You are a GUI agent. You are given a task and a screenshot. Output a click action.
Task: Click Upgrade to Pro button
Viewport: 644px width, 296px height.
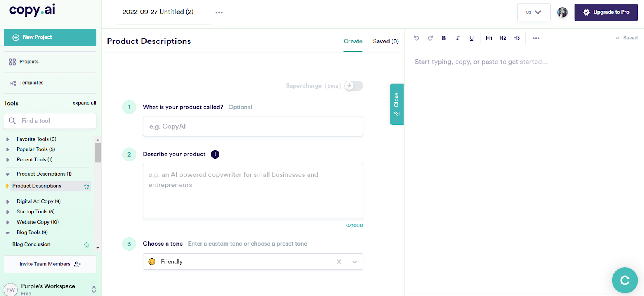click(x=606, y=12)
